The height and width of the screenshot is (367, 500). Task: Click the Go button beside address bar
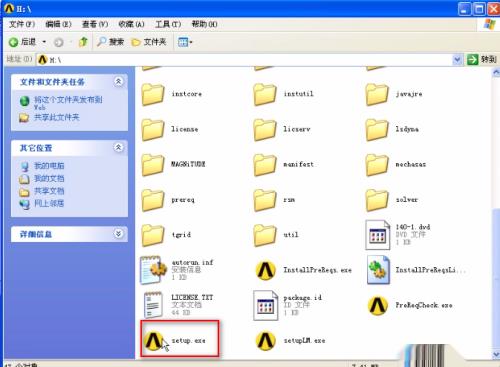click(x=482, y=60)
